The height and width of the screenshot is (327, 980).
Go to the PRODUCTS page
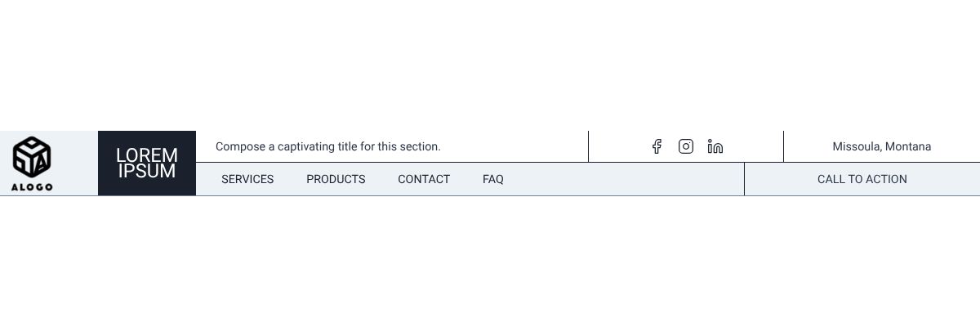pyautogui.click(x=336, y=179)
